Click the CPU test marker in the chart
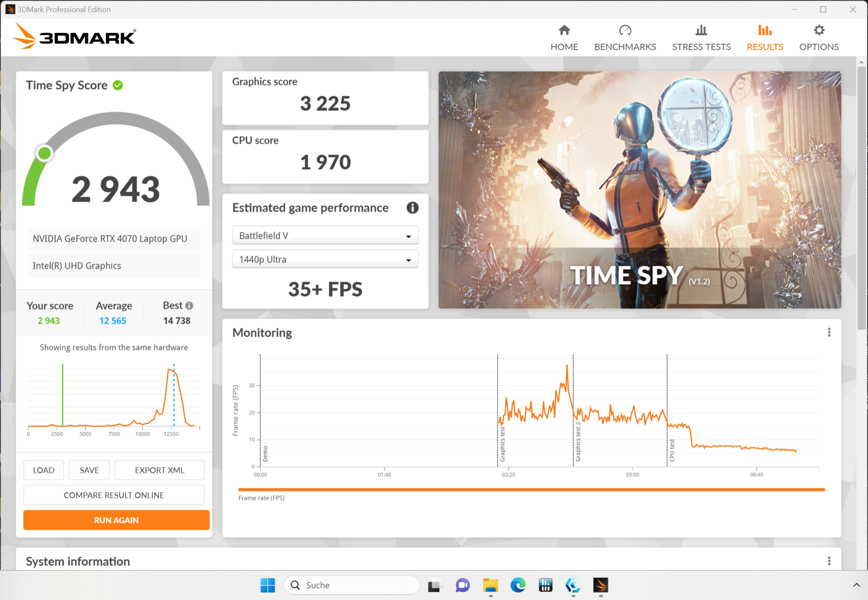 point(672,450)
